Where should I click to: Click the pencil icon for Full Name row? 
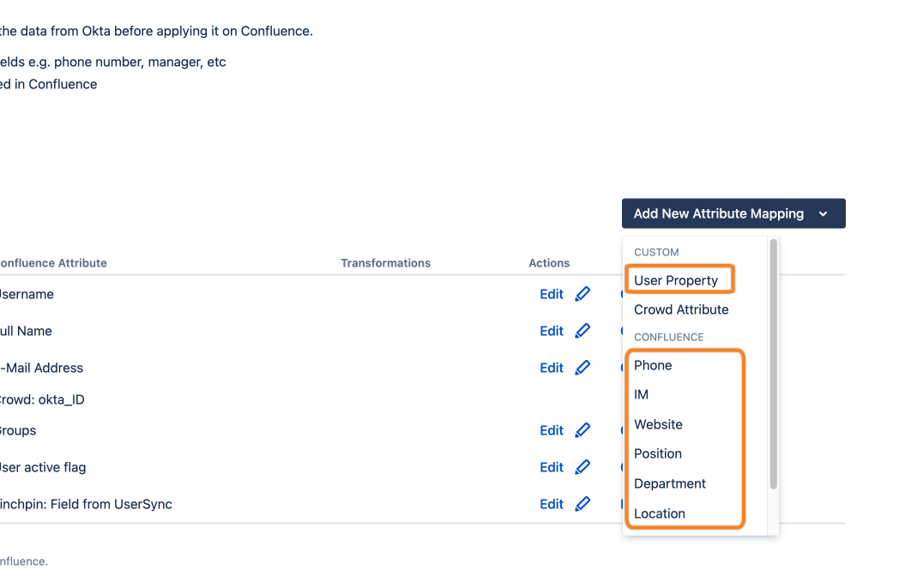tap(582, 331)
